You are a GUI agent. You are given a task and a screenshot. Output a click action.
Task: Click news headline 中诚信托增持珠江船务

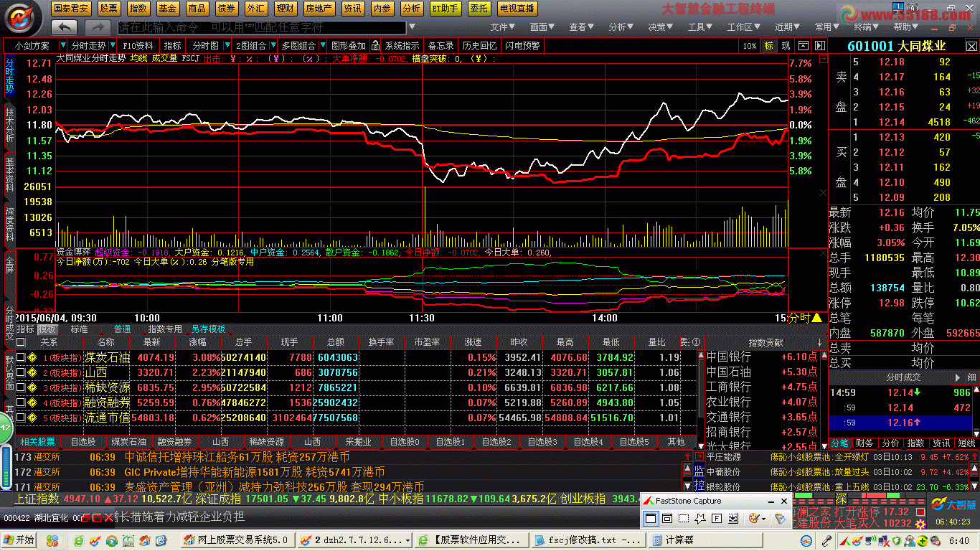[237, 457]
